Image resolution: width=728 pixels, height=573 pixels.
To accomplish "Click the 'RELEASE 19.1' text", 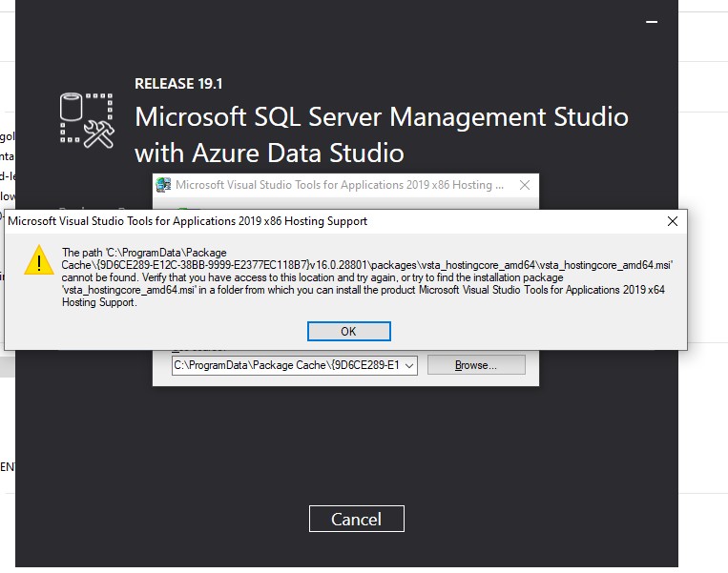I will pos(178,84).
